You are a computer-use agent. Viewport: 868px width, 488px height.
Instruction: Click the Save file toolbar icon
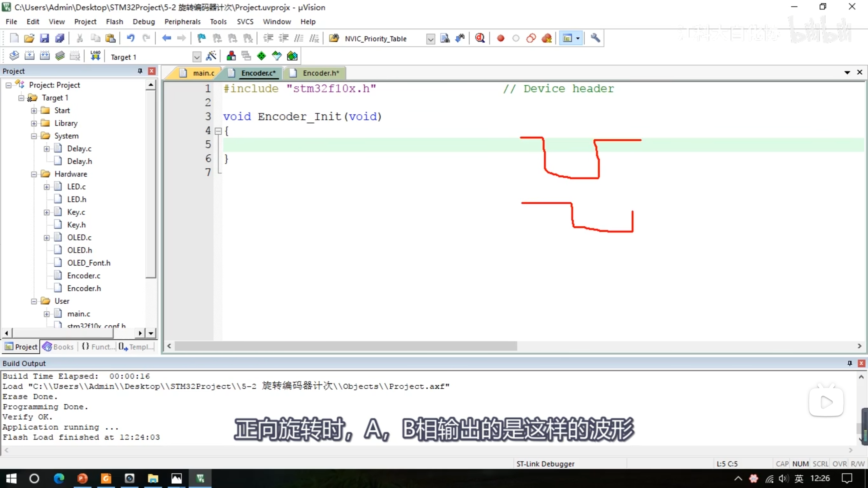44,38
